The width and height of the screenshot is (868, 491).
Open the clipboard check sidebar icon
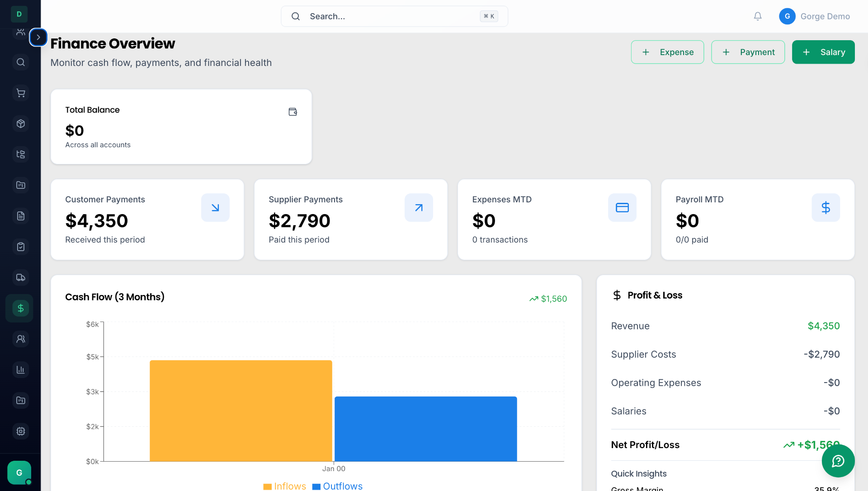coord(21,247)
